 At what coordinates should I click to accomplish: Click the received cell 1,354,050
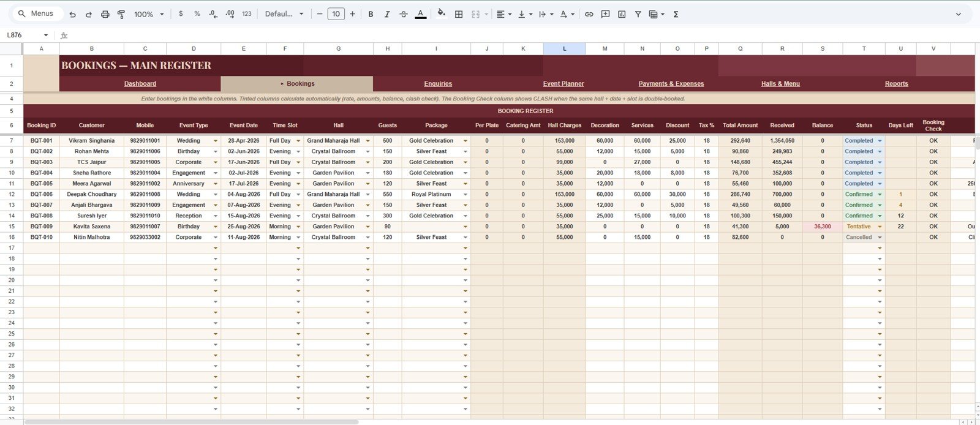pyautogui.click(x=782, y=141)
